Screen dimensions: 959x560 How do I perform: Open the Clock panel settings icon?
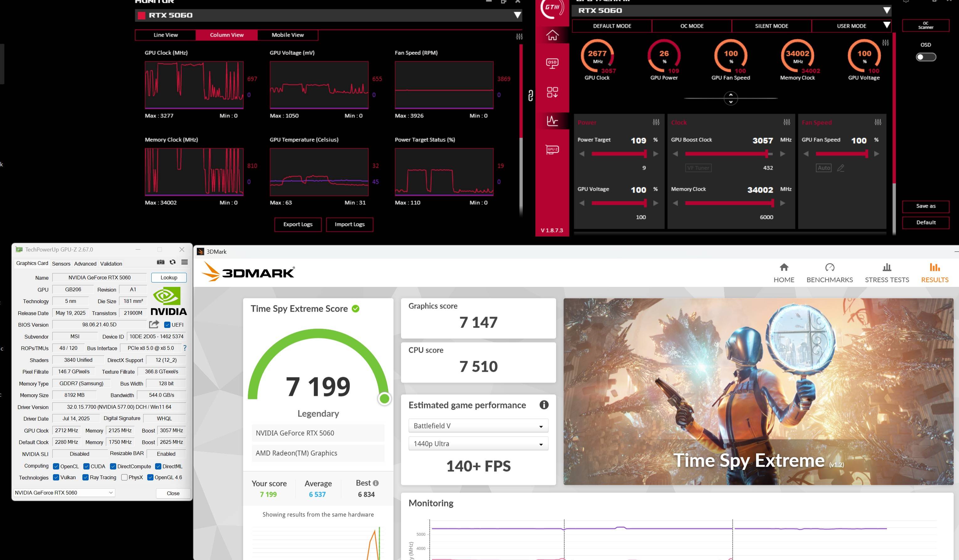[x=787, y=122]
